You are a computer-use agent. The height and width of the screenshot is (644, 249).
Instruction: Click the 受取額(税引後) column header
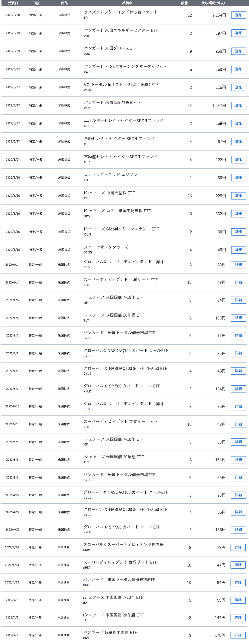(x=213, y=3)
